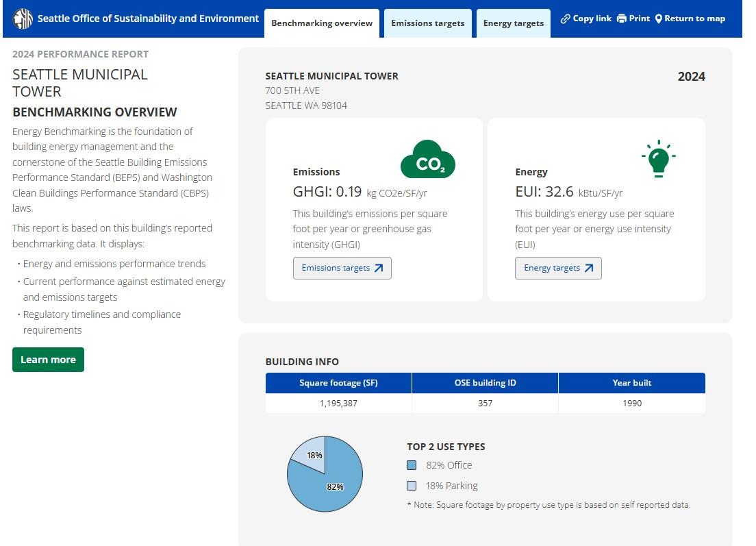Click the Copy link icon

565,18
